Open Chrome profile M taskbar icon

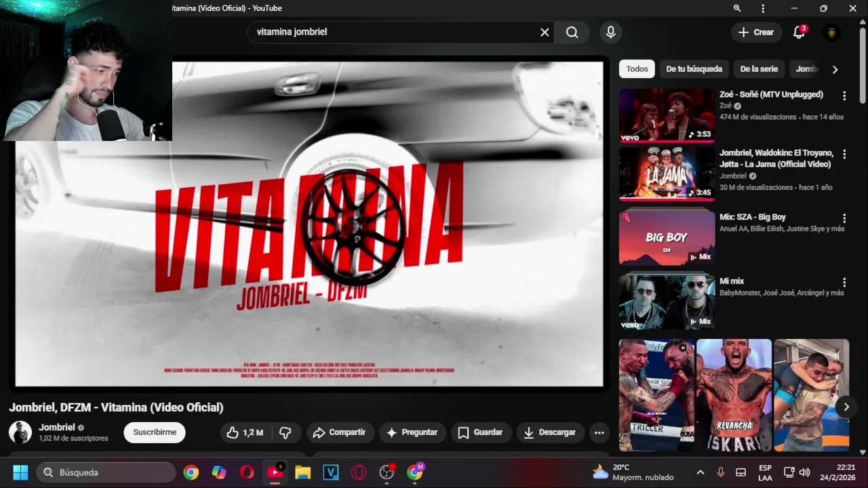(415, 472)
